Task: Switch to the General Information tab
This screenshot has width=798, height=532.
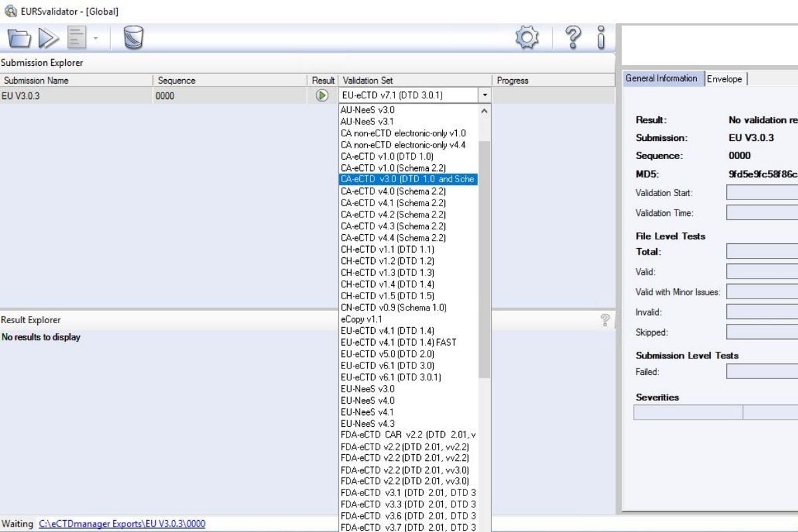Action: (661, 78)
